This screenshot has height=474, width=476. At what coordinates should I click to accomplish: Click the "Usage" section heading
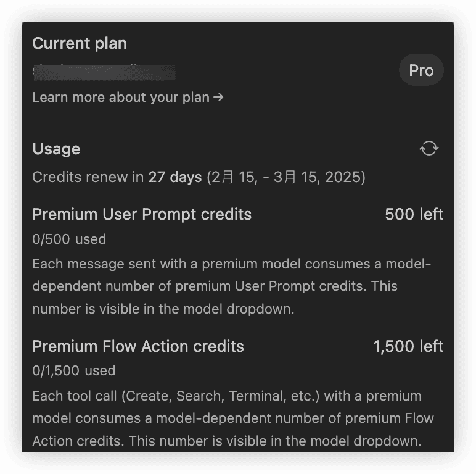point(56,149)
